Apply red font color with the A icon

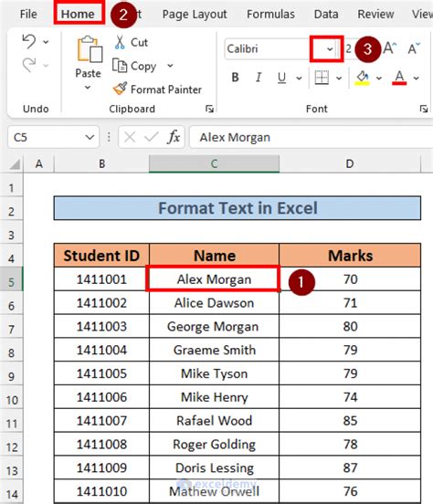(x=399, y=78)
